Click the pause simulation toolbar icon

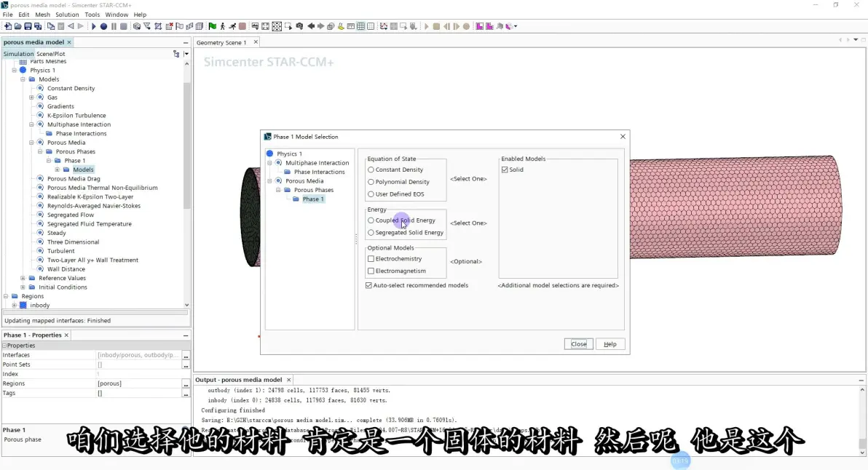(x=114, y=26)
